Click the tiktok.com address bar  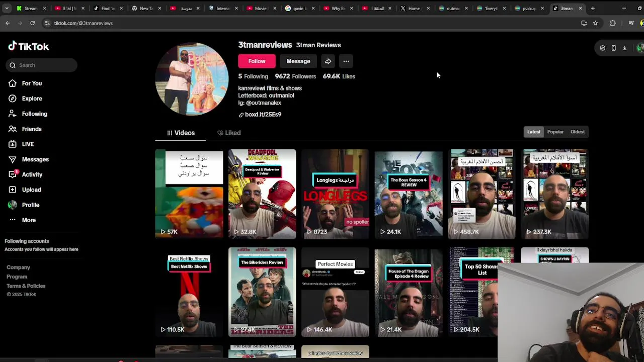312,23
